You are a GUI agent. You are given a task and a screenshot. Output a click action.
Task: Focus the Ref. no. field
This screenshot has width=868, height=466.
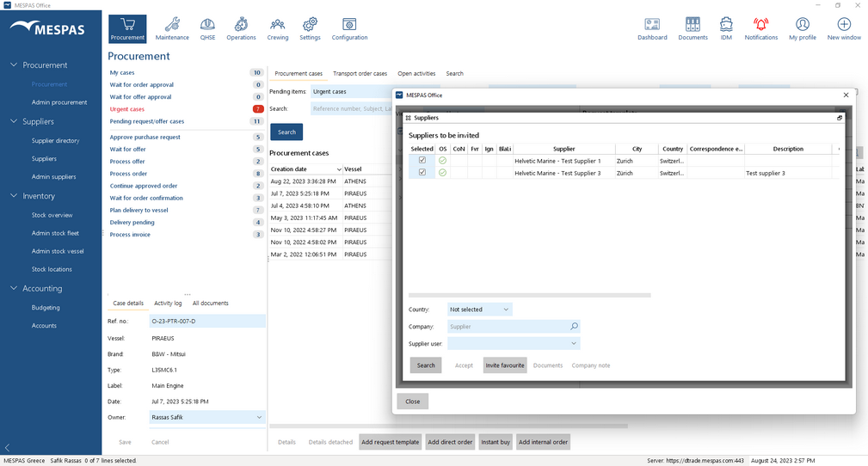(207, 321)
